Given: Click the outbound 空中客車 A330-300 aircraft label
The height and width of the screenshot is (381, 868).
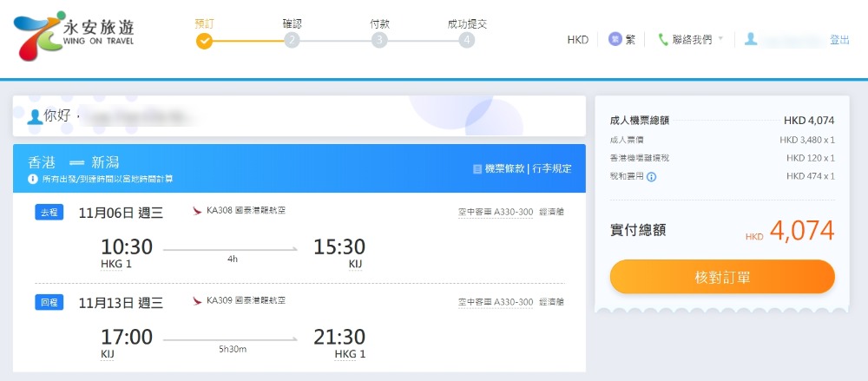Looking at the screenshot, I should click(x=496, y=211).
